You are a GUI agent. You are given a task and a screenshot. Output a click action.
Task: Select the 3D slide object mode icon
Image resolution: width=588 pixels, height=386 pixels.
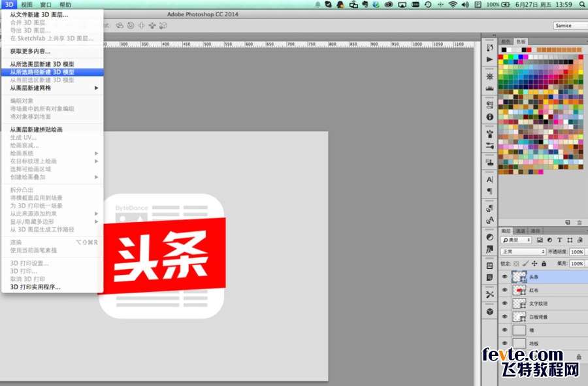point(152,25)
